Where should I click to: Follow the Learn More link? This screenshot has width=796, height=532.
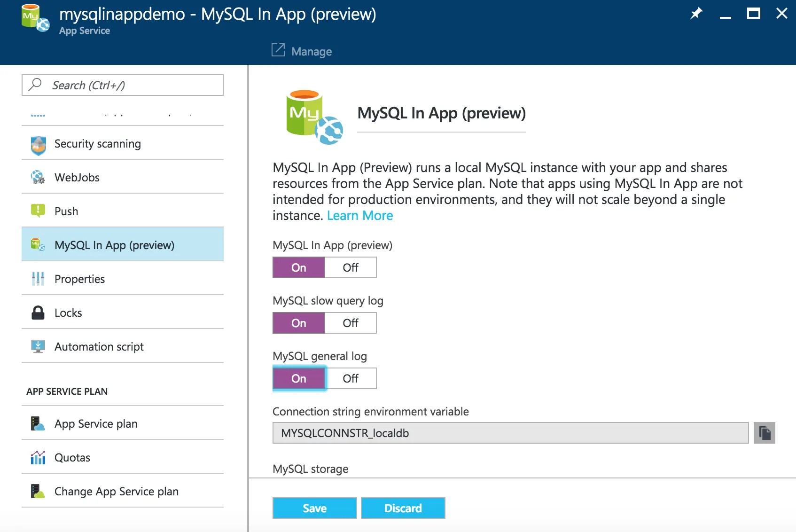[x=360, y=215]
